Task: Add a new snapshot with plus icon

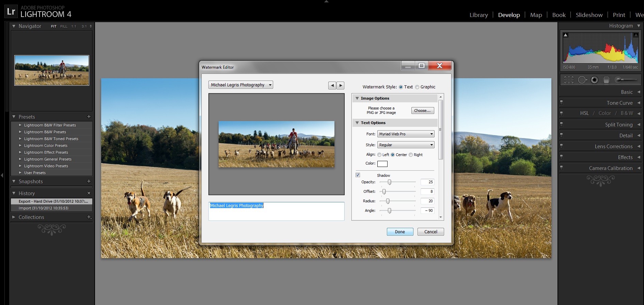Action: (x=89, y=182)
